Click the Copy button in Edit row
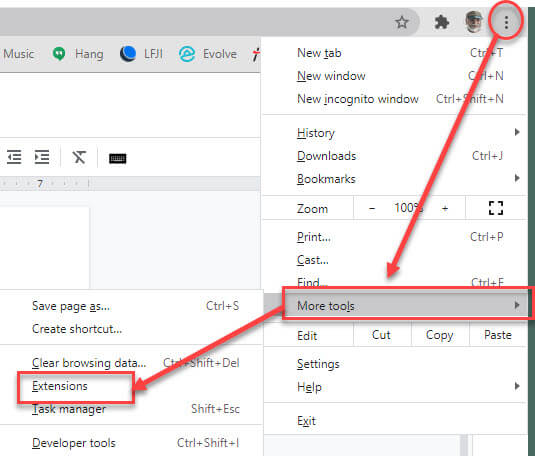The image size is (535, 456). click(440, 335)
